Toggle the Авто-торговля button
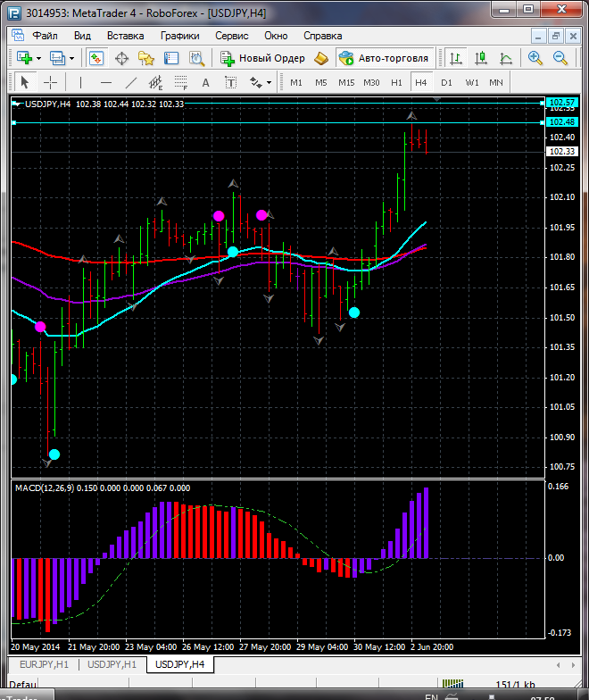This screenshot has width=589, height=700. [x=384, y=58]
